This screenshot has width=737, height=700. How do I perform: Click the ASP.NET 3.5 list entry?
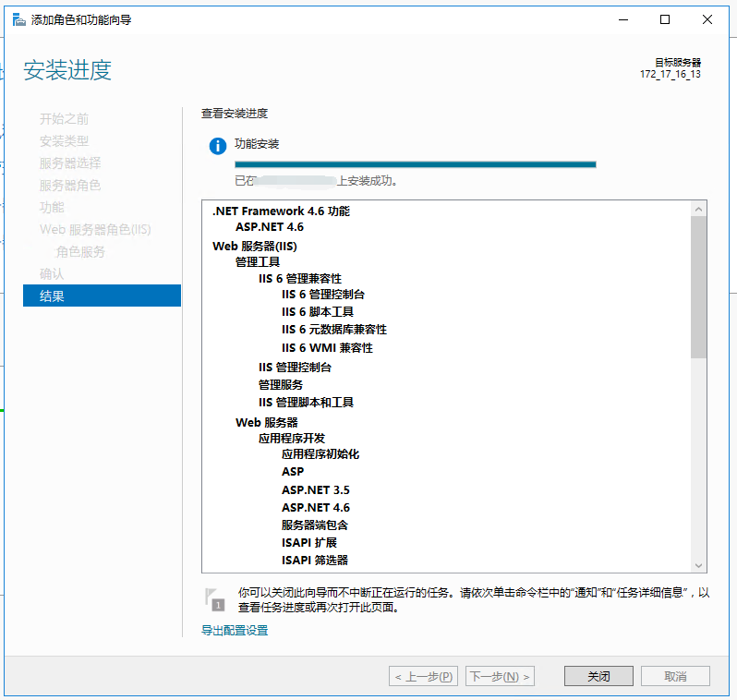pyautogui.click(x=316, y=490)
